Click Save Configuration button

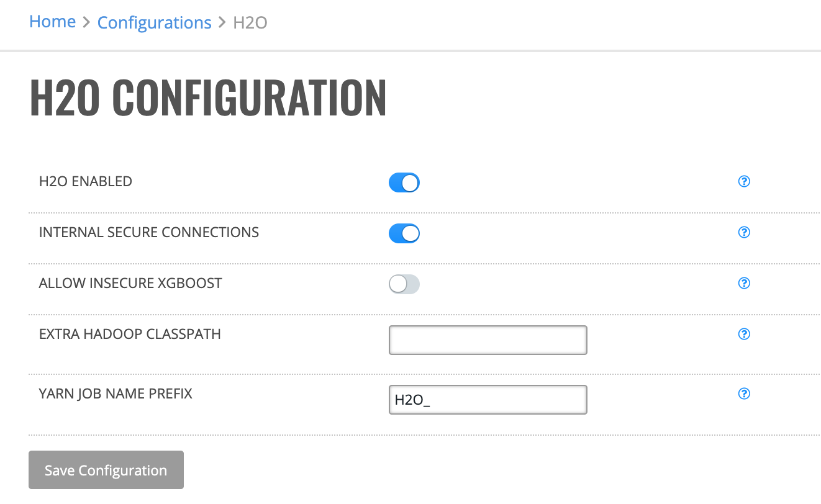click(x=106, y=470)
